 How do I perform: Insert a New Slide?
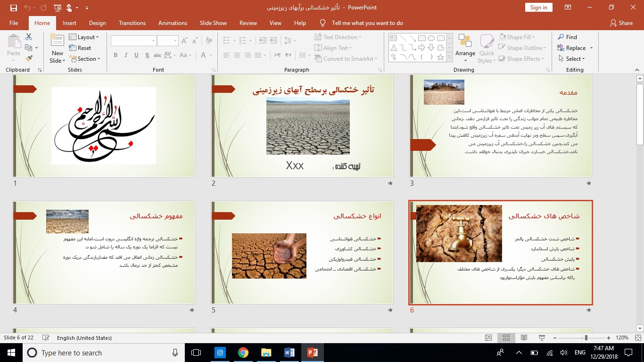(x=57, y=45)
